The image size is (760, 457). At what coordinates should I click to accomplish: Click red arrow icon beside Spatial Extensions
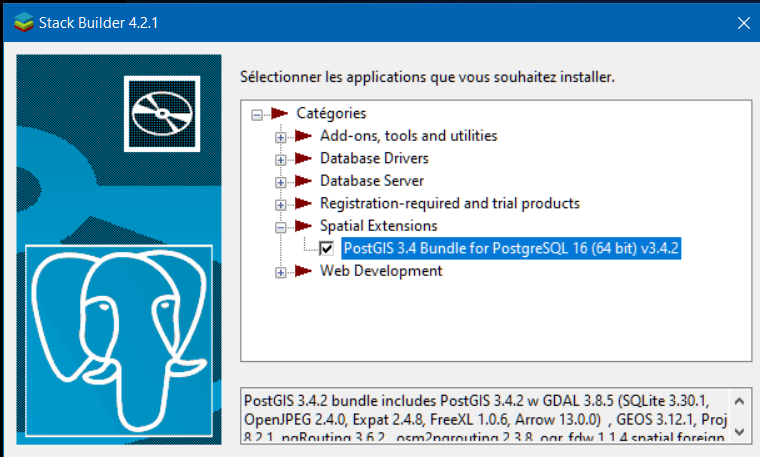304,226
